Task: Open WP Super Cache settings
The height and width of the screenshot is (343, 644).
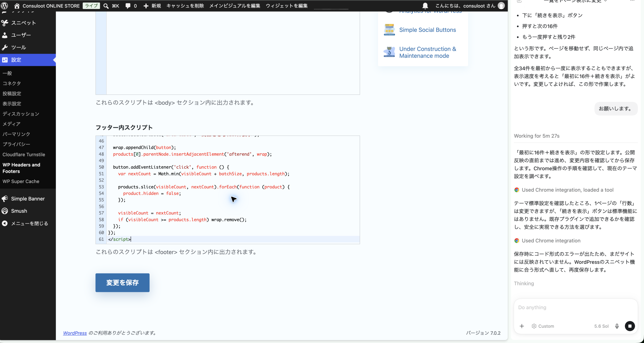Action: (x=21, y=181)
